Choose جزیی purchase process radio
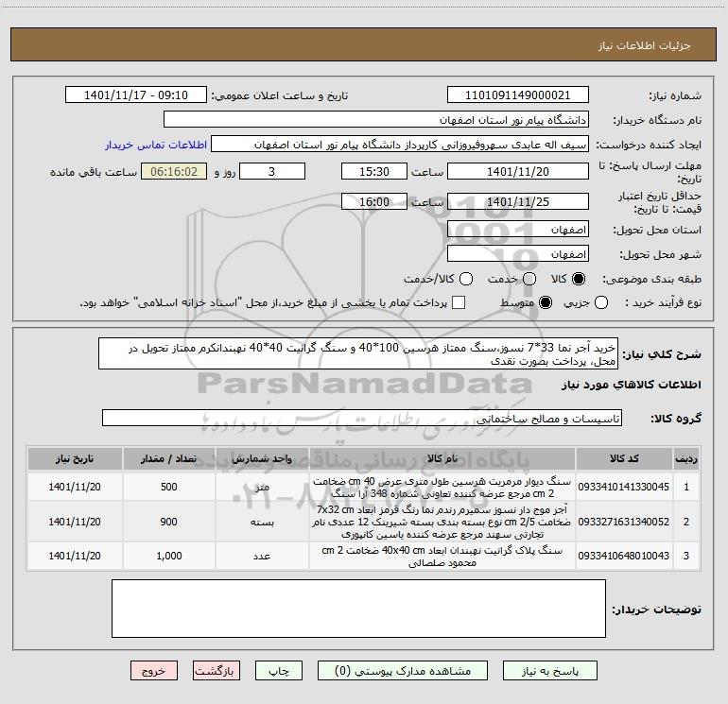The height and width of the screenshot is (704, 728). click(600, 302)
